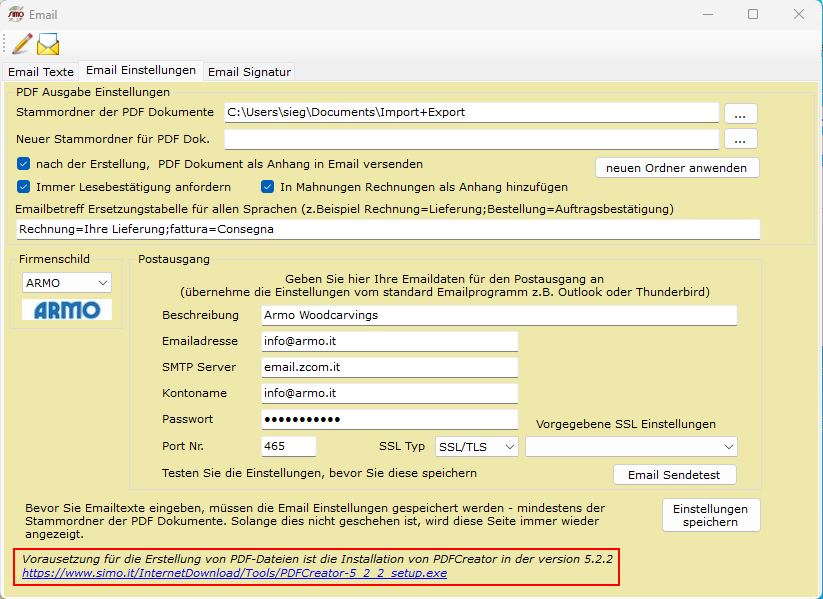823x599 pixels.
Task: Toggle PDF Dokument als Anhang versenden checkbox
Action: [x=24, y=164]
